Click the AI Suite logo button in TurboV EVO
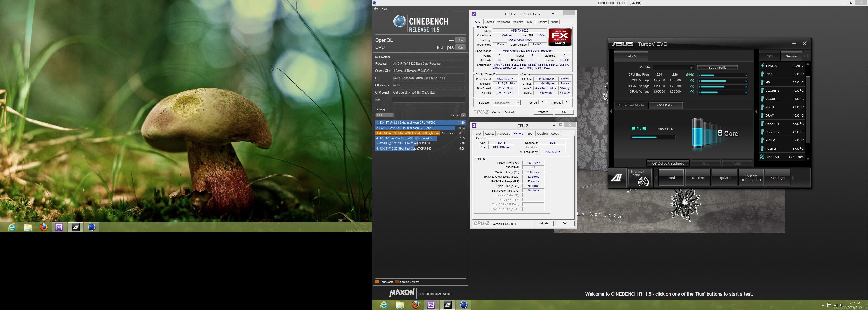Screen dimensions: 868x310 [x=617, y=177]
